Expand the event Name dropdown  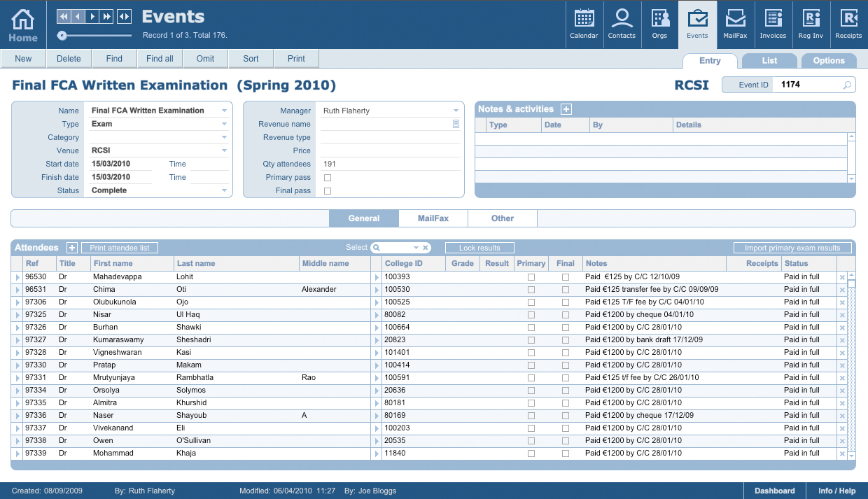pos(224,111)
